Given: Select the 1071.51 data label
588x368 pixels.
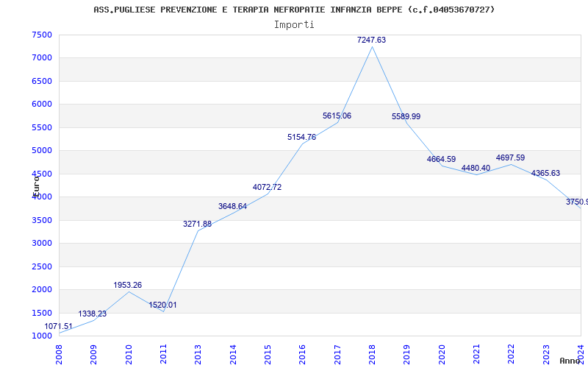Looking at the screenshot, I should pyautogui.click(x=59, y=326).
